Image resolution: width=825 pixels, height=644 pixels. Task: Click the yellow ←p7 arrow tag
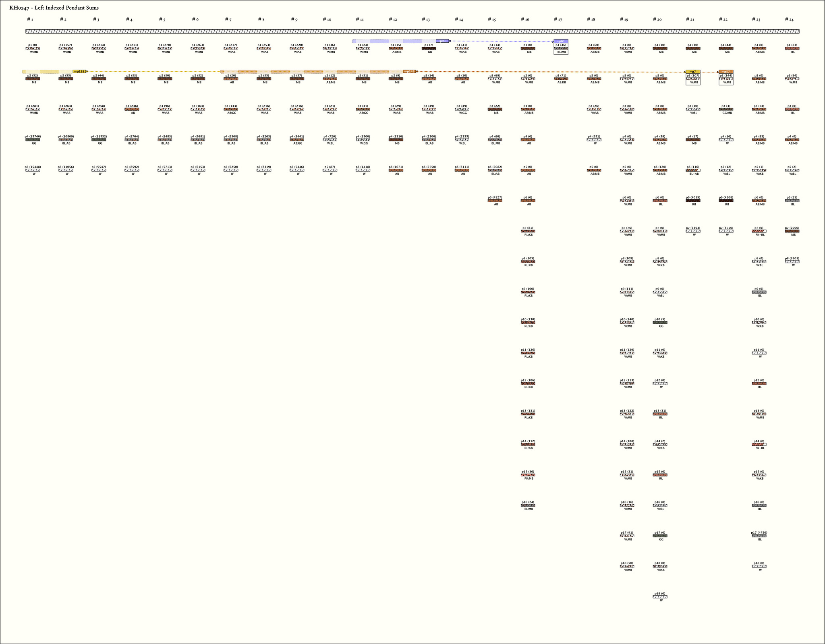point(693,72)
